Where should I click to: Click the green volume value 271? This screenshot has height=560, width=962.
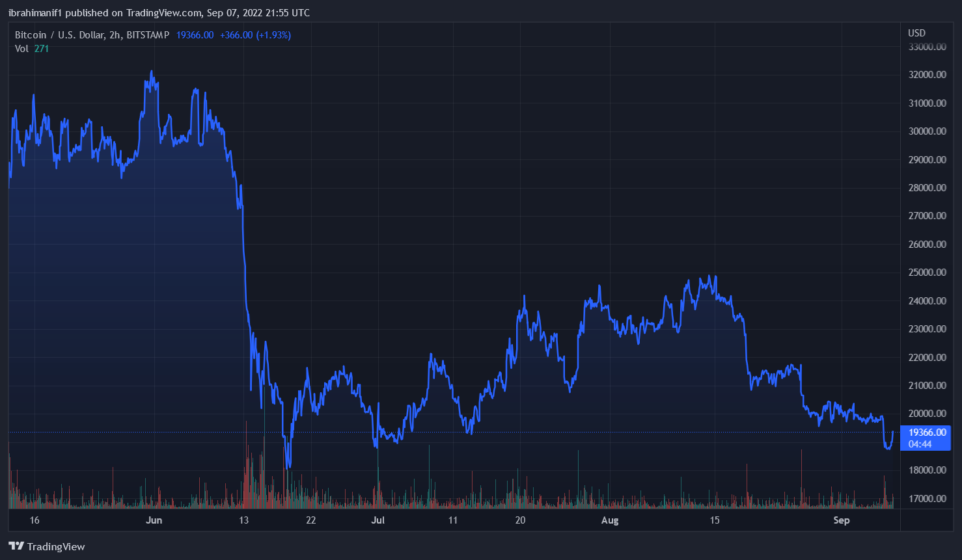43,49
